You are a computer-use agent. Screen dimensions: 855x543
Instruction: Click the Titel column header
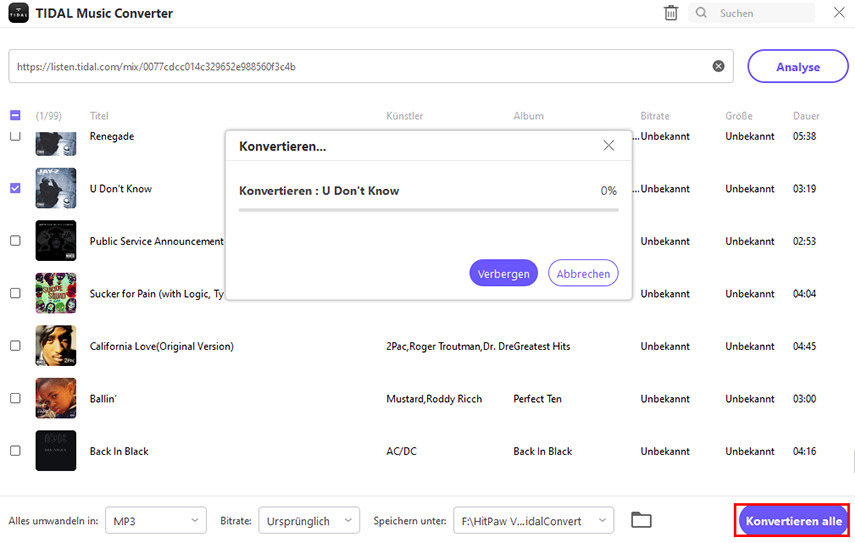coord(99,116)
